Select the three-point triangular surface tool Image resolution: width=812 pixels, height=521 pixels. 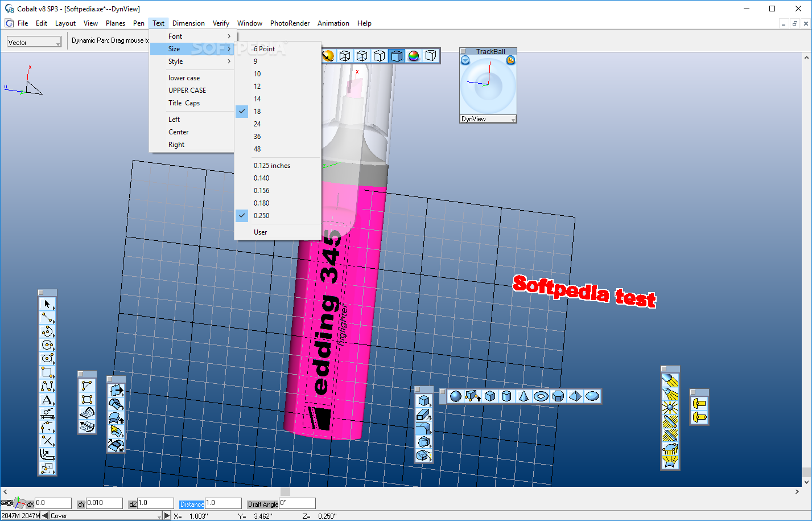[86, 386]
